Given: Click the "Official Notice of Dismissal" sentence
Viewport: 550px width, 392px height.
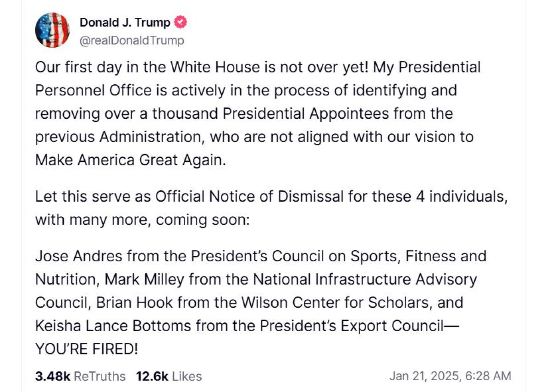Looking at the screenshot, I should tap(249, 197).
